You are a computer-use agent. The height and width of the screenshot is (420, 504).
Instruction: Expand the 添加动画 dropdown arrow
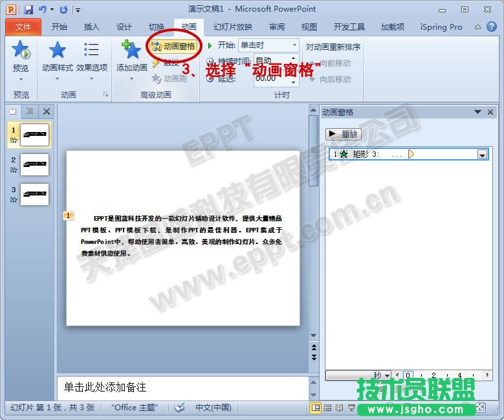click(131, 79)
